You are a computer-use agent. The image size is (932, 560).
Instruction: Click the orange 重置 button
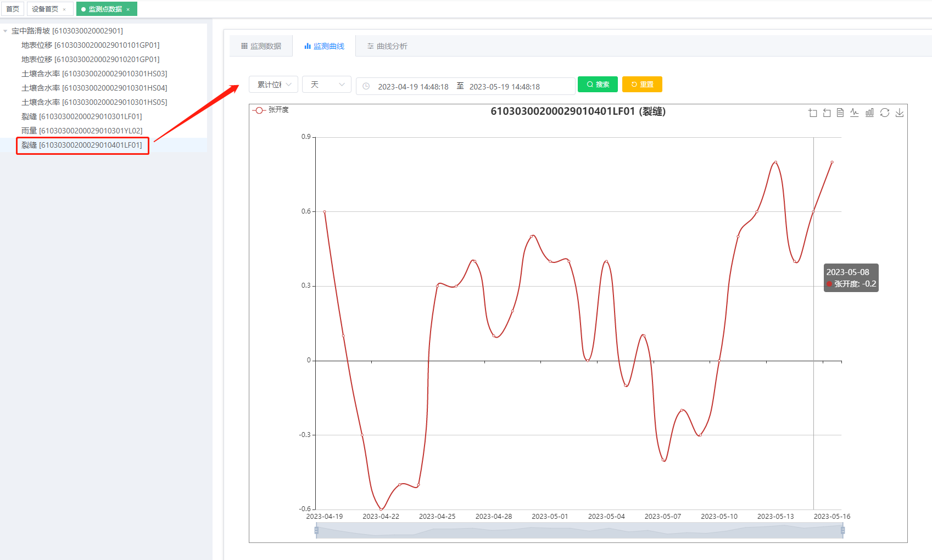(642, 85)
